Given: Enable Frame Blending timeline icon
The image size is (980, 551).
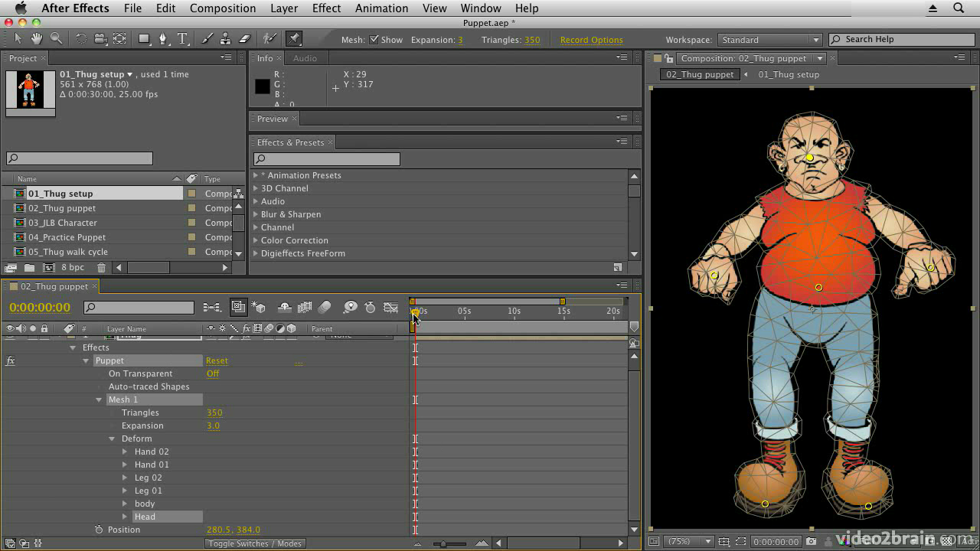Looking at the screenshot, I should pos(304,308).
